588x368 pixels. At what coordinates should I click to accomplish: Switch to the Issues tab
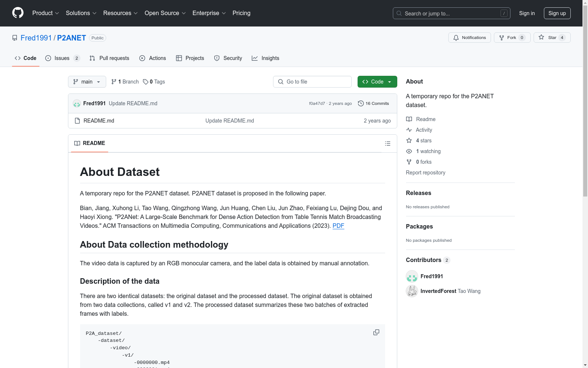click(62, 58)
